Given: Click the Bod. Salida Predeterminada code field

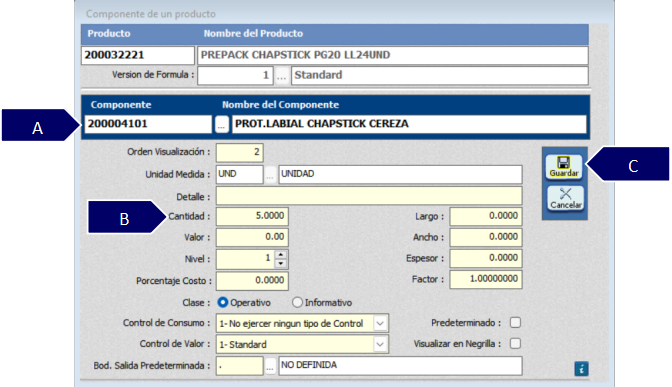Looking at the screenshot, I should pyautogui.click(x=240, y=366).
